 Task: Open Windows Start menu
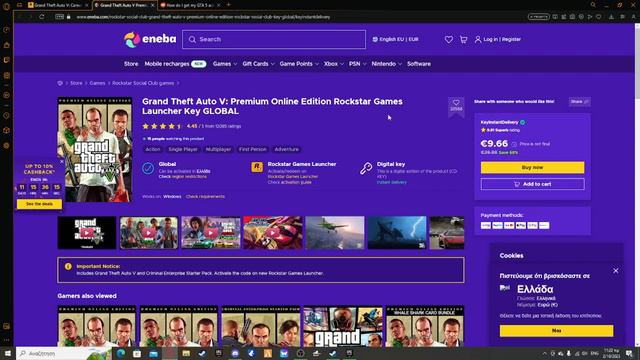(7, 353)
